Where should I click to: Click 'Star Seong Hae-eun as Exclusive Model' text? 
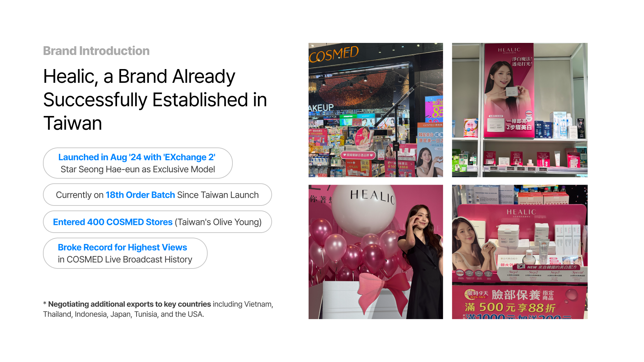coord(138,170)
